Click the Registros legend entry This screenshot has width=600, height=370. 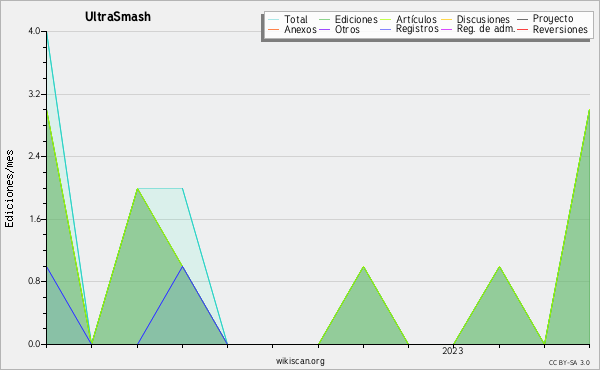tap(409, 29)
